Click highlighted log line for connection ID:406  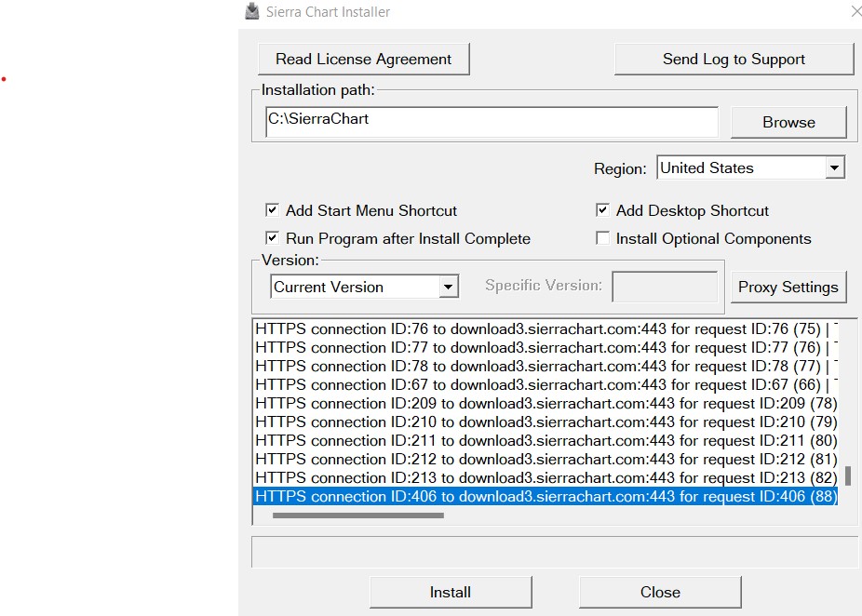pos(546,497)
